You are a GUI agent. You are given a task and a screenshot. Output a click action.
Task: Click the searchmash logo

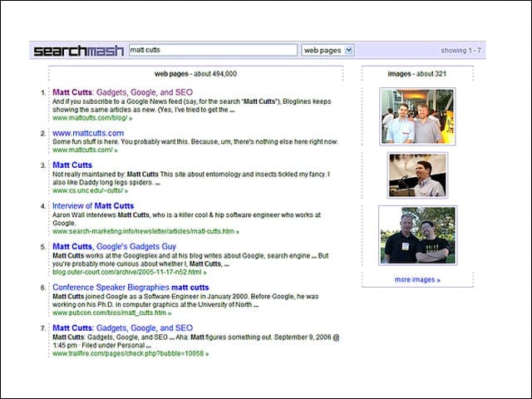(78, 51)
